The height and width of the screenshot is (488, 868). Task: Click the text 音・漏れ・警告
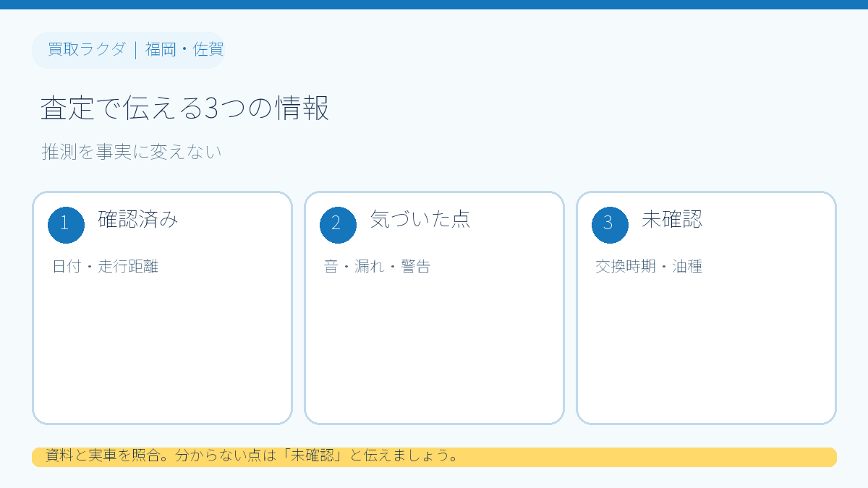click(378, 266)
